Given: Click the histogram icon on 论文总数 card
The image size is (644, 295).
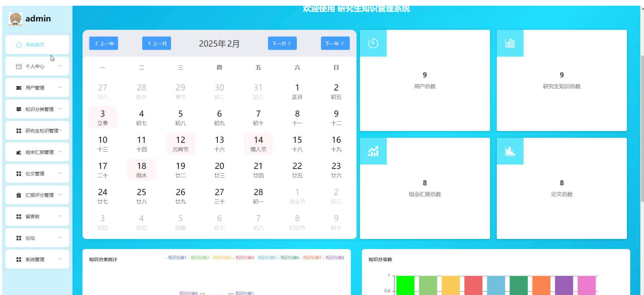Looking at the screenshot, I should click(510, 151).
